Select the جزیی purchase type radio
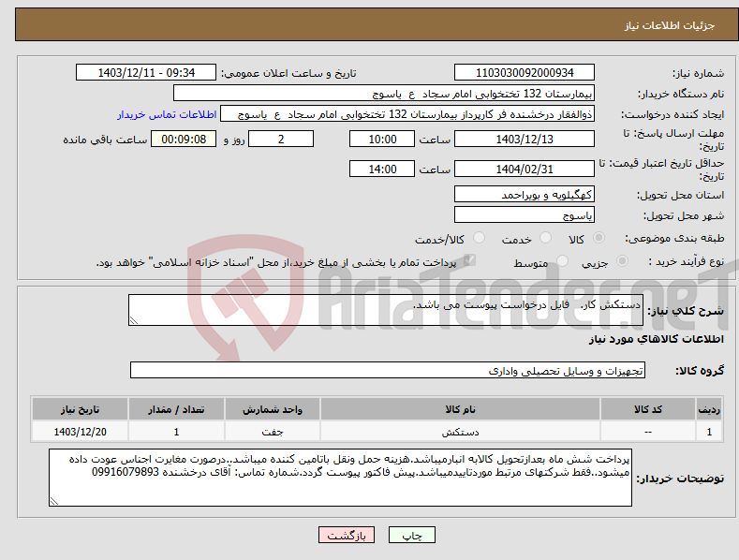The width and height of the screenshot is (739, 560). point(622,260)
